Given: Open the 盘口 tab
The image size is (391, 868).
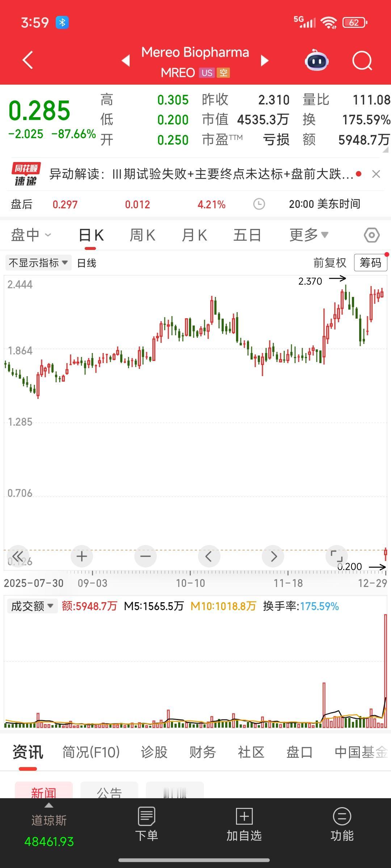Looking at the screenshot, I should [299, 753].
